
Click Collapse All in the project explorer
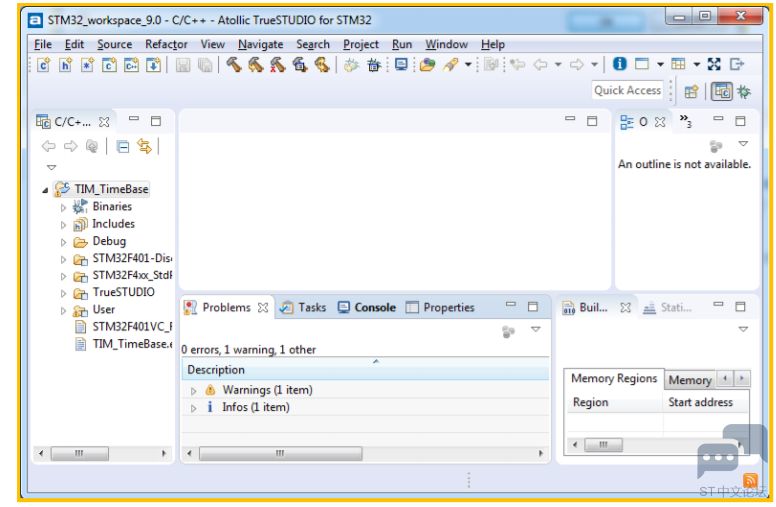tap(122, 147)
